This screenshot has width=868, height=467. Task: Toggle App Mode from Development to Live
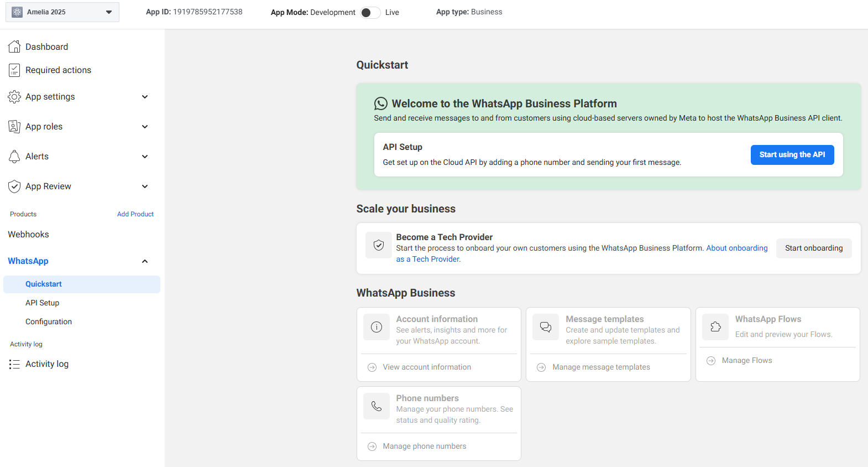pos(370,12)
